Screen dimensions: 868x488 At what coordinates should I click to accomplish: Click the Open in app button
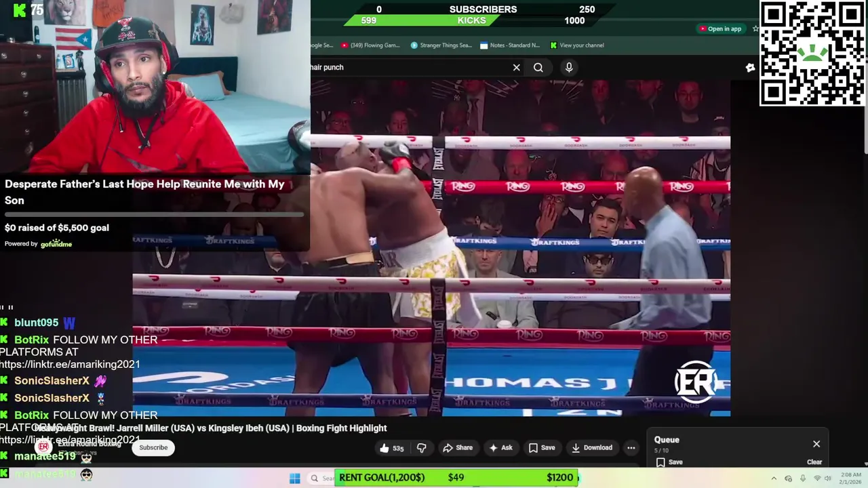pyautogui.click(x=720, y=28)
